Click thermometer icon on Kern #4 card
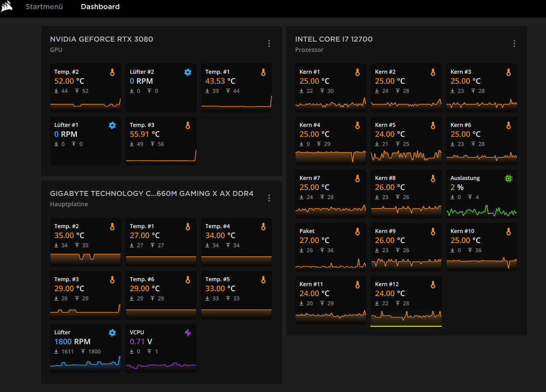Viewport: 546px width, 392px height. (x=357, y=125)
